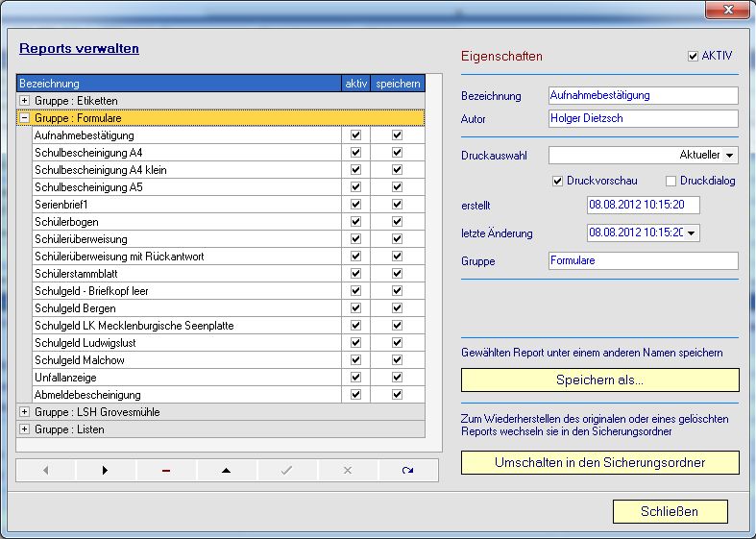
Task: Select the Serienbrief1 row
Action: pyautogui.click(x=186, y=205)
